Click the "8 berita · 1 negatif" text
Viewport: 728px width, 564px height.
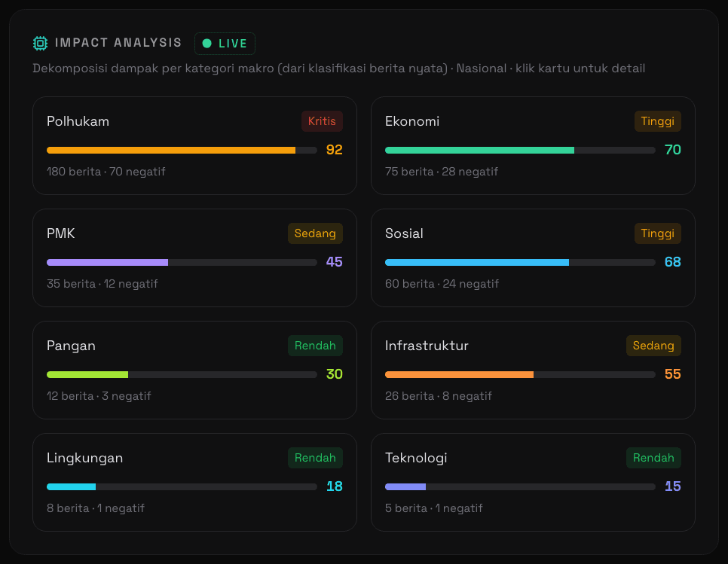point(96,508)
